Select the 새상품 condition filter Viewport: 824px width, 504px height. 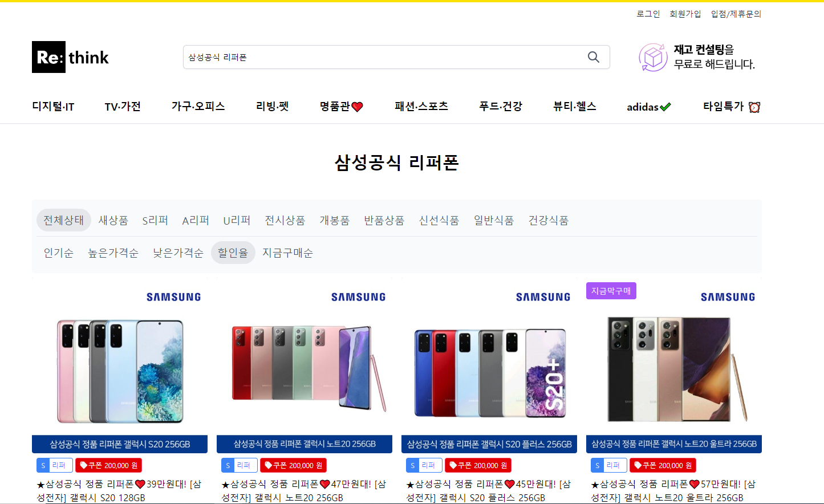pyautogui.click(x=113, y=220)
